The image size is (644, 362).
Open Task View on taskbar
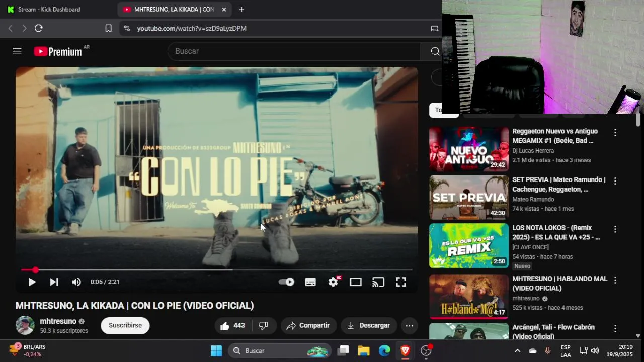coord(343,351)
